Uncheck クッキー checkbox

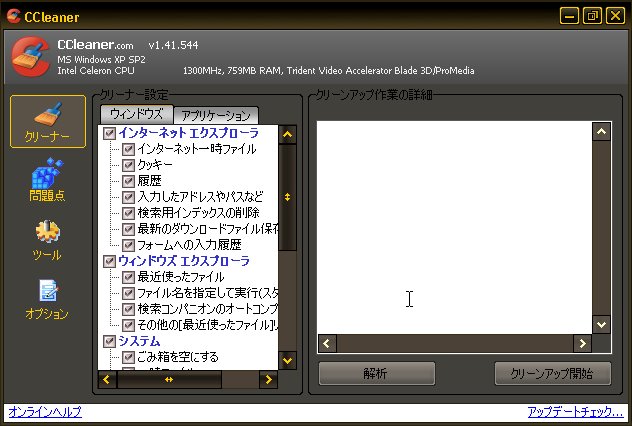tap(128, 165)
